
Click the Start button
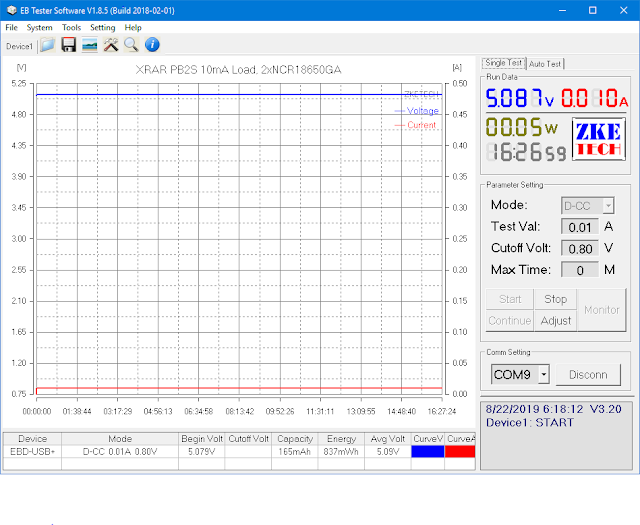(510, 299)
